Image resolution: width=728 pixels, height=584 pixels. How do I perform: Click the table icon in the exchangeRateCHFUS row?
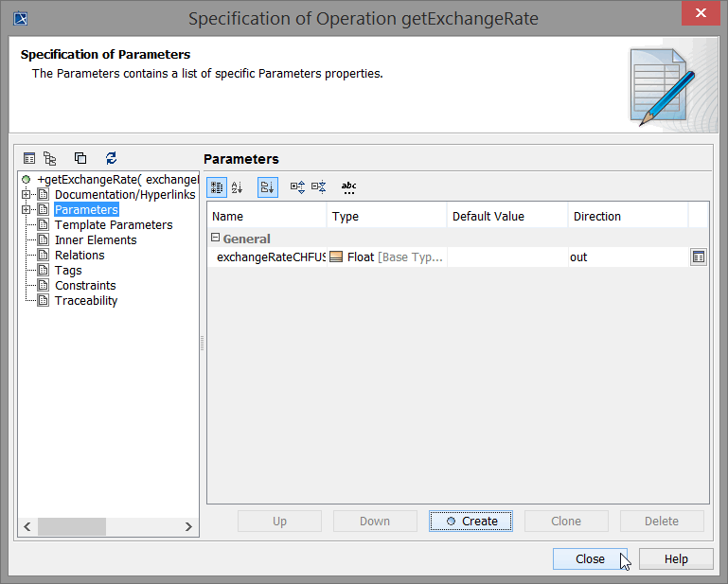699,257
